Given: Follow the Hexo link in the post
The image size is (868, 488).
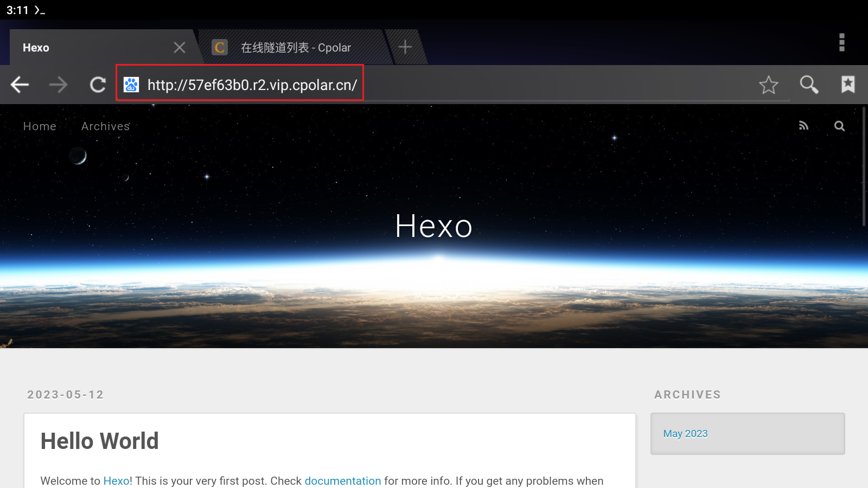Looking at the screenshot, I should [x=116, y=481].
